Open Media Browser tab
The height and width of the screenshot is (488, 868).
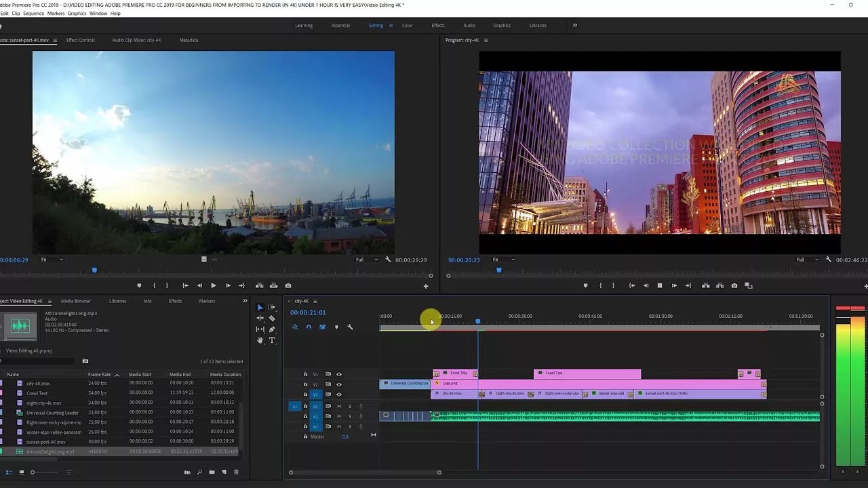pyautogui.click(x=76, y=301)
